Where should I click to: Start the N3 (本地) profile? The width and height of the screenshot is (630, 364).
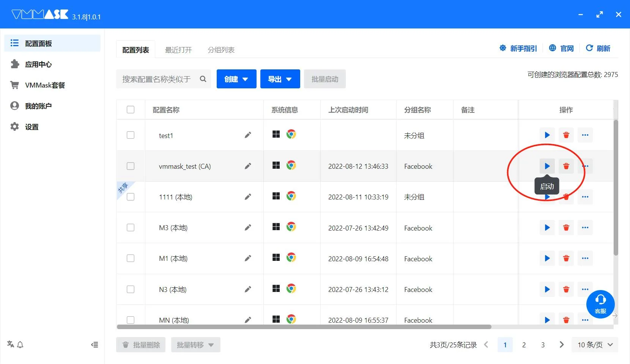547,289
